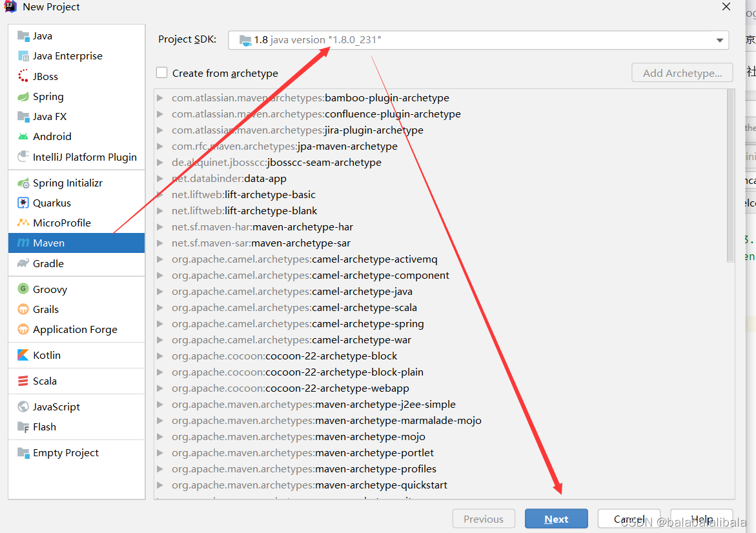Click the Help button
The width and height of the screenshot is (756, 533).
pyautogui.click(x=702, y=519)
